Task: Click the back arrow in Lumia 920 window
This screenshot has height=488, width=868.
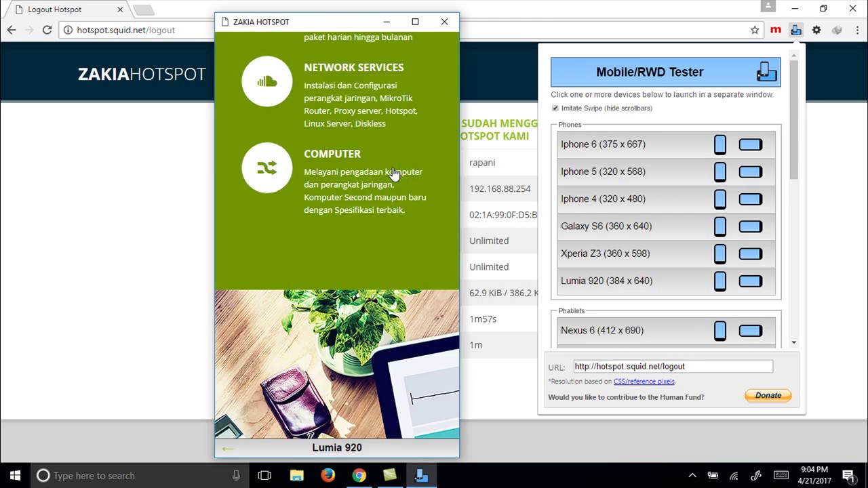Action: tap(227, 448)
